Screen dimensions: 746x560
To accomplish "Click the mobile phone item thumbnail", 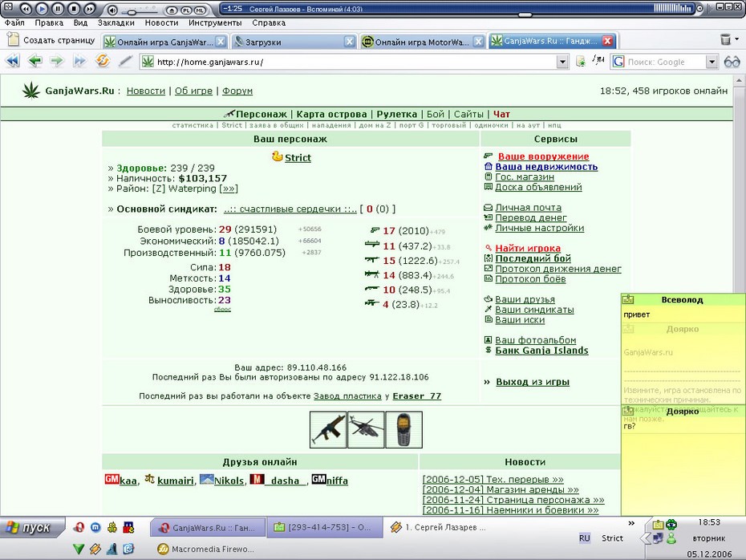I will [403, 430].
